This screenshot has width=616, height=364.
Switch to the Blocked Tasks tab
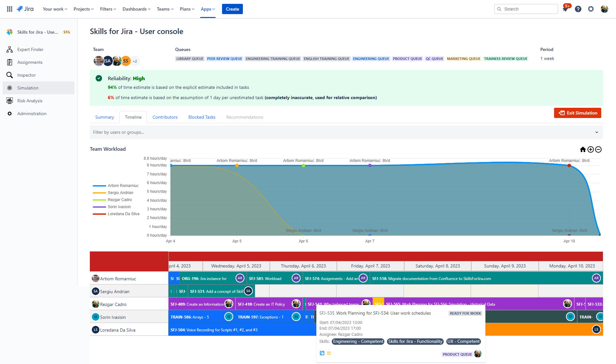201,117
